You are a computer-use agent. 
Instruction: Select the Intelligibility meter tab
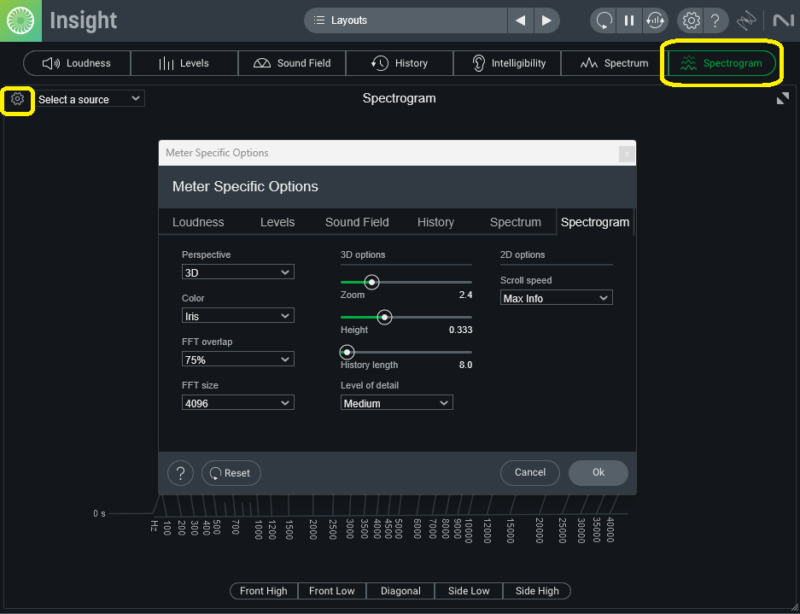(508, 63)
